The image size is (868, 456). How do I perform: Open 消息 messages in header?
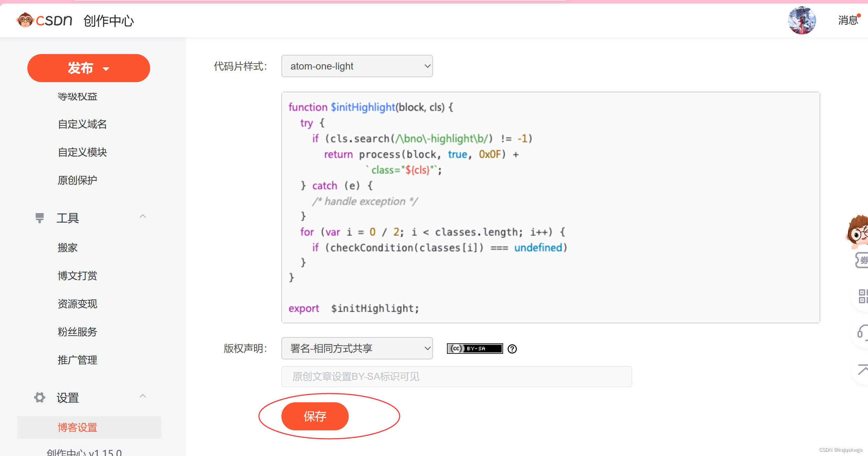click(x=848, y=20)
